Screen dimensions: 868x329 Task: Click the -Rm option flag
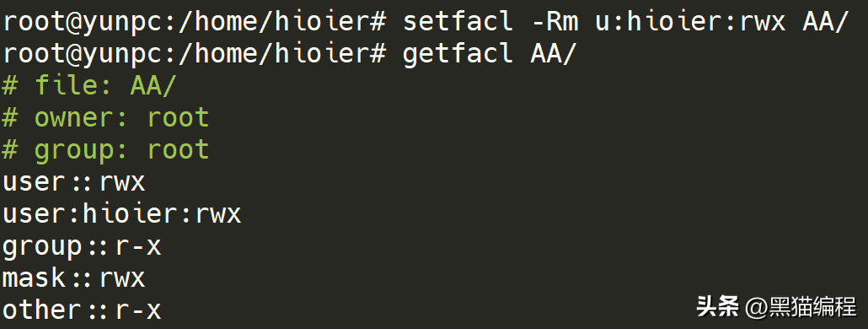click(x=555, y=22)
